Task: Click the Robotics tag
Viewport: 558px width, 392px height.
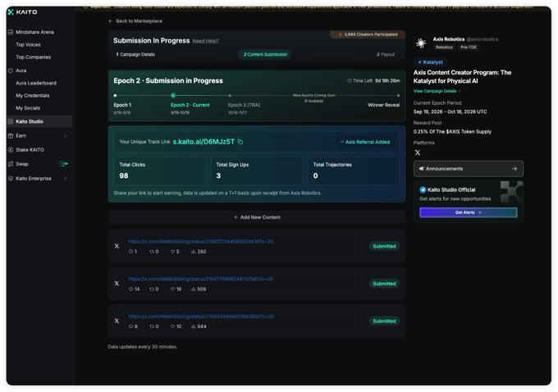Action: point(444,48)
